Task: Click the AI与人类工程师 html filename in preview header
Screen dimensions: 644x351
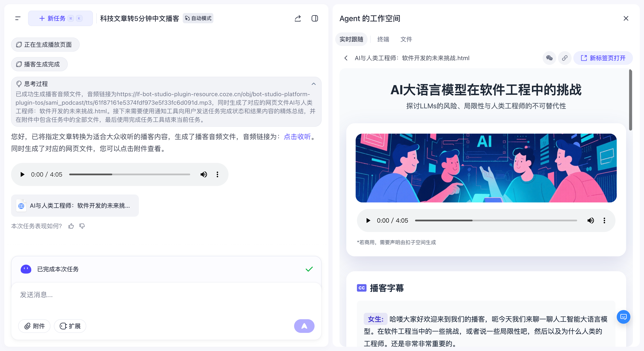Action: tap(412, 58)
